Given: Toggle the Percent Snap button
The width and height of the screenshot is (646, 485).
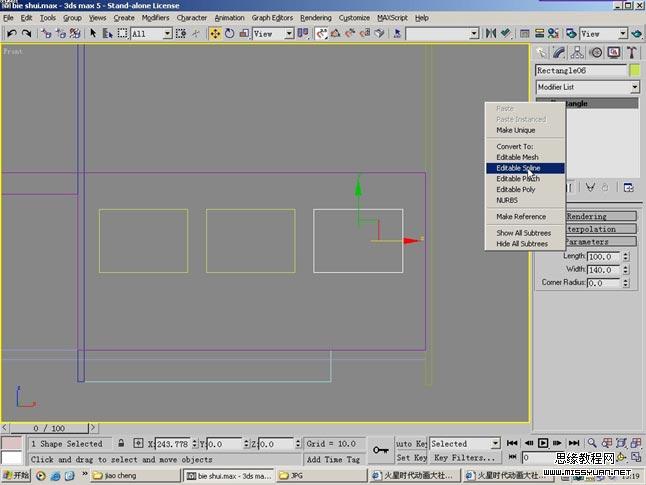Looking at the screenshot, I should 350,33.
